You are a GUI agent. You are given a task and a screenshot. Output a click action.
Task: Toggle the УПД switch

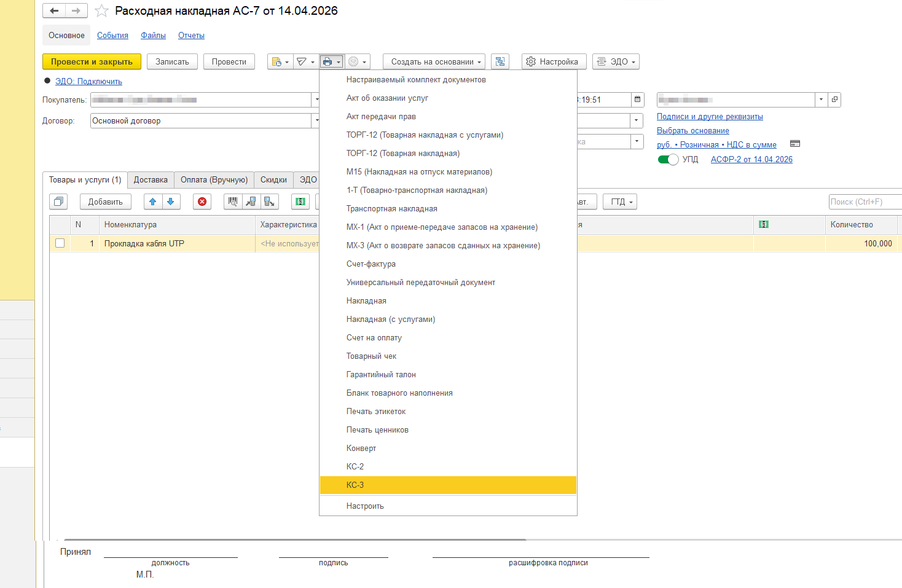[x=668, y=160]
